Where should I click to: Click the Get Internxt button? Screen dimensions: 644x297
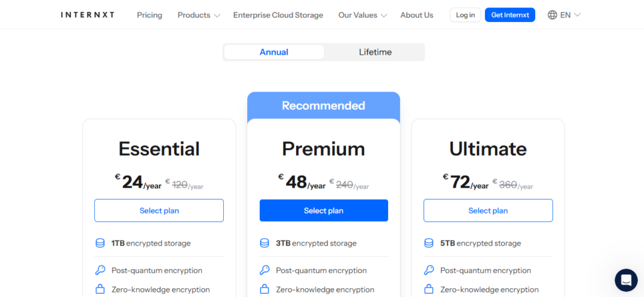click(x=509, y=15)
